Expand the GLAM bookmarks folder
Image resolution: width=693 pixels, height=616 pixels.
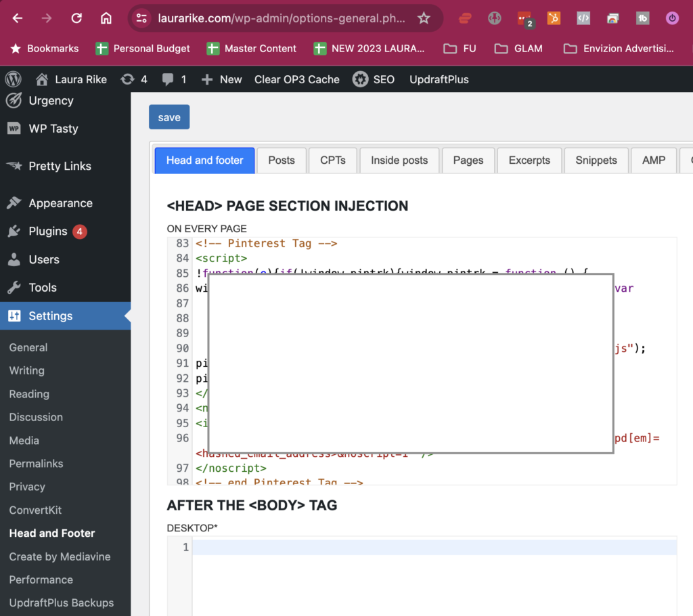point(518,49)
